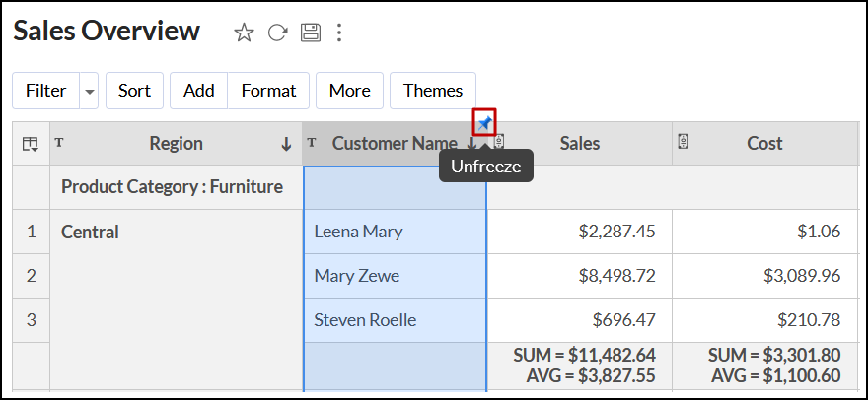Click the text type icon on Customer Name
The width and height of the screenshot is (868, 400).
click(312, 143)
